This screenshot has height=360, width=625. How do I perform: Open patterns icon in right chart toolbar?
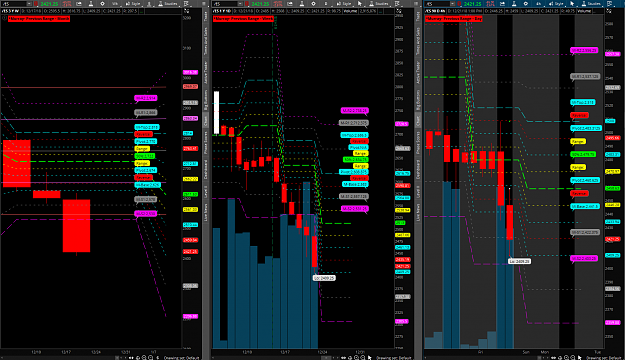pyautogui.click(x=609, y=4)
